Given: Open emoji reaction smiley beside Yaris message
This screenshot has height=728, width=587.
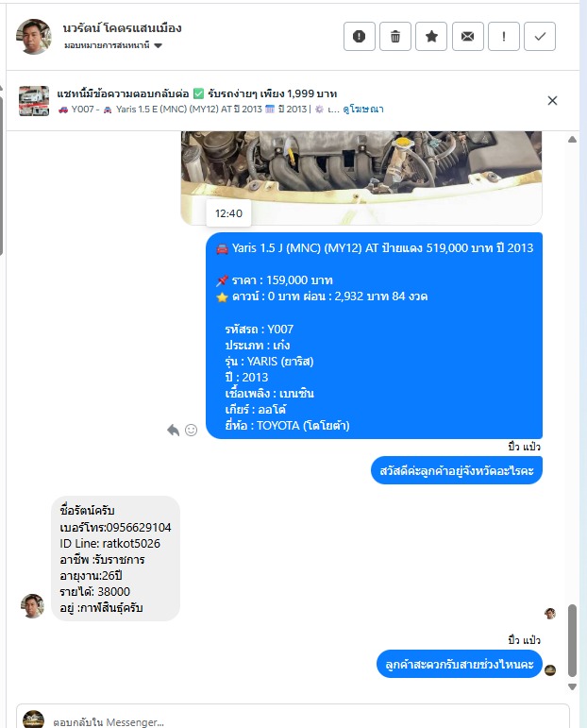Looking at the screenshot, I should coord(192,431).
